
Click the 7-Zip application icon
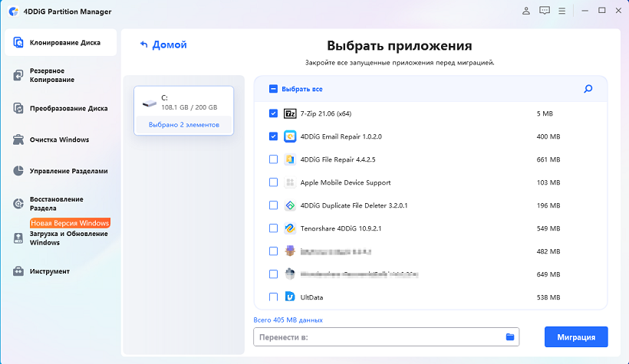(290, 113)
